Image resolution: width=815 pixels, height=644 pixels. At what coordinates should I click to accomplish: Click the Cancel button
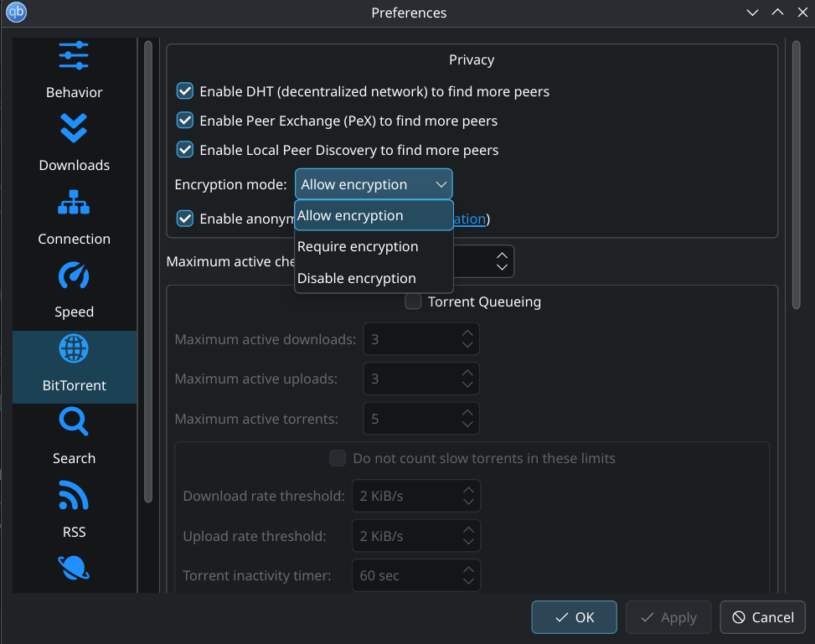(762, 617)
